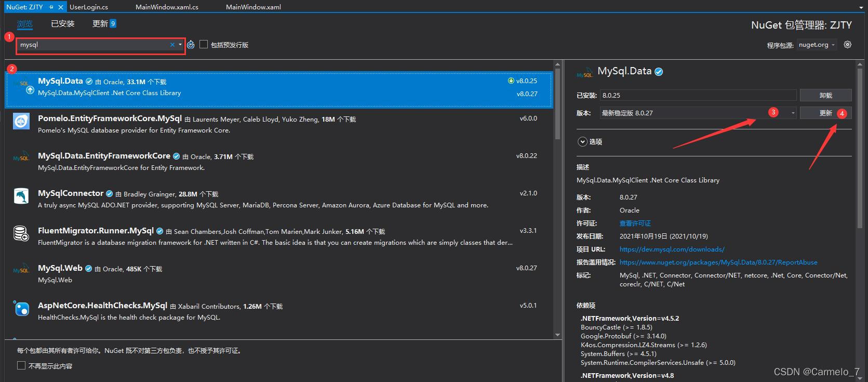Image resolution: width=868 pixels, height=382 pixels.
Task: Click the Update button
Action: [x=825, y=113]
